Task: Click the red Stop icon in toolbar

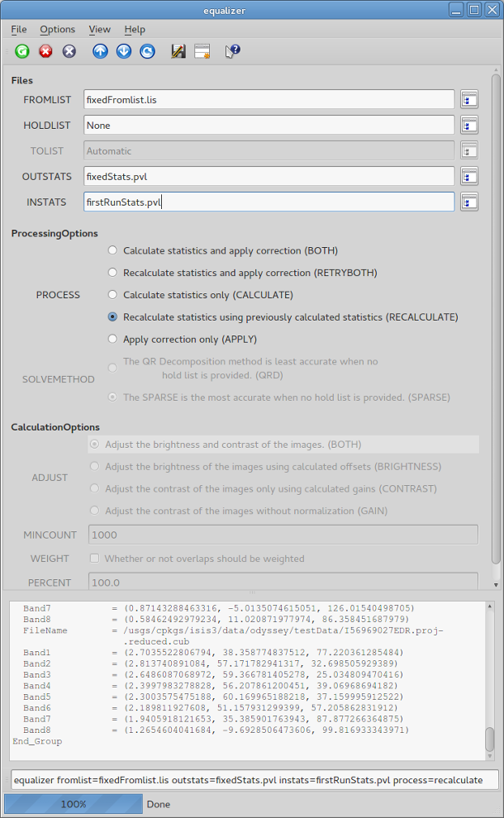Action: pyautogui.click(x=45, y=51)
